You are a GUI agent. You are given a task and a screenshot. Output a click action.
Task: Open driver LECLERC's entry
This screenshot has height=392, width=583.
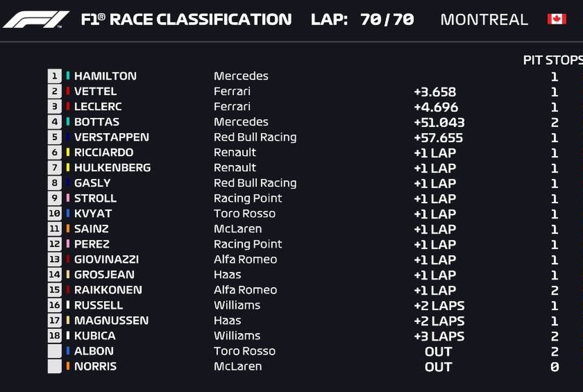click(98, 107)
